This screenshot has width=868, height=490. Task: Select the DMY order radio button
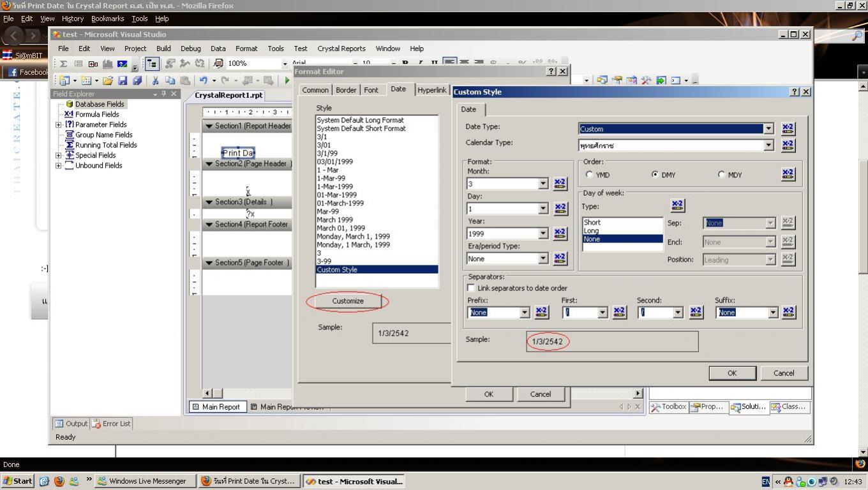(655, 174)
